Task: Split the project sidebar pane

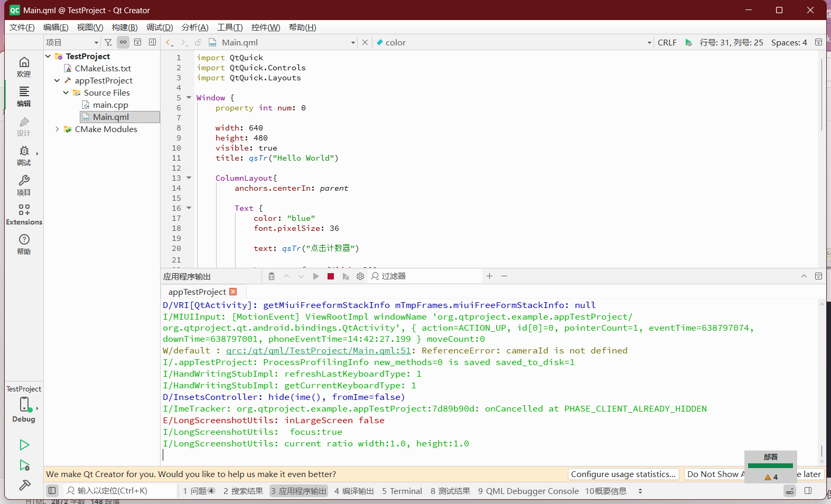Action: pos(138,42)
